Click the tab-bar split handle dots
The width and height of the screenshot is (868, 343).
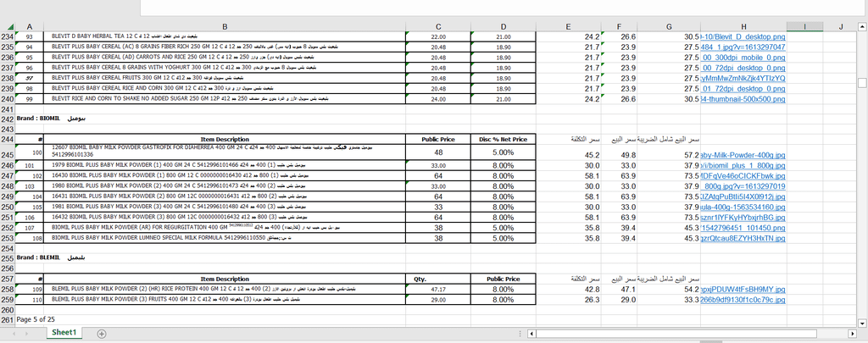coord(520,334)
